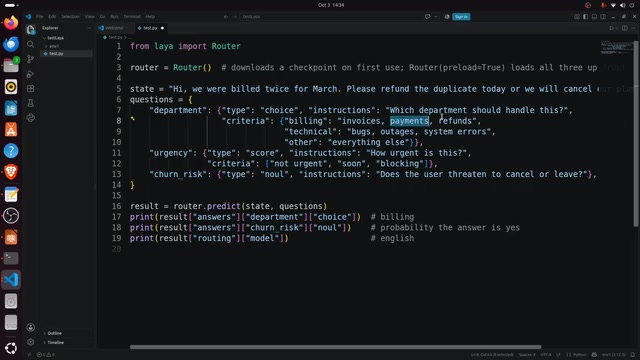Launch Thunderbird from the Ubuntu dock
The image size is (640, 360).
[x=11, y=44]
